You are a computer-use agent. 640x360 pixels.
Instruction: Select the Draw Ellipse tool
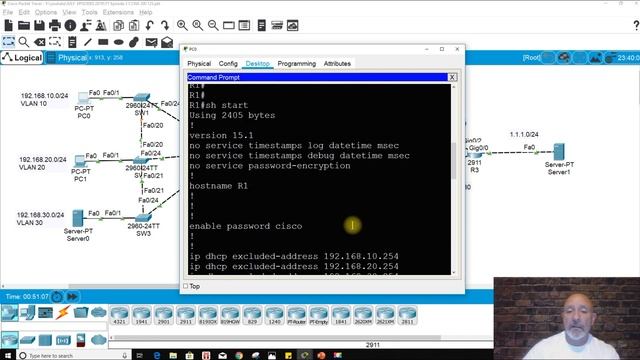[x=119, y=42]
